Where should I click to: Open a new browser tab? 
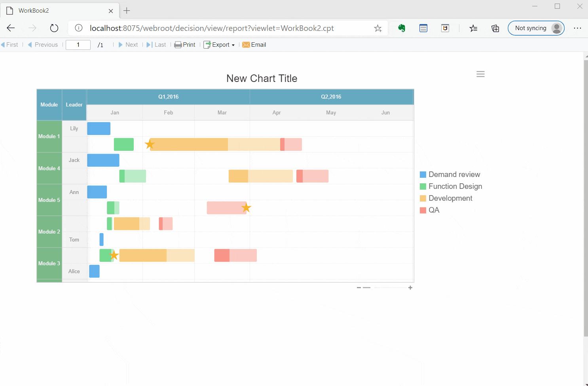pyautogui.click(x=126, y=10)
